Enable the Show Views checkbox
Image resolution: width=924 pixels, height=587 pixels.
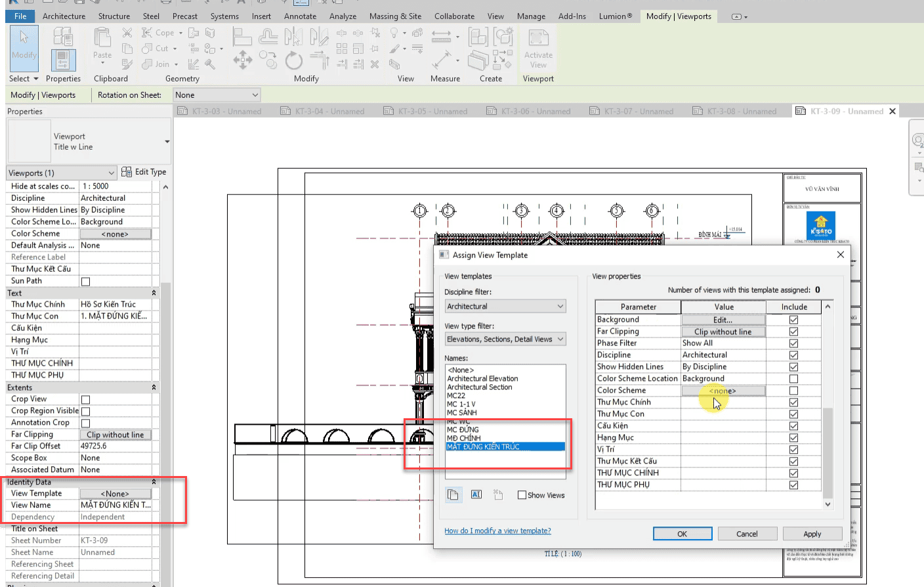coord(522,495)
